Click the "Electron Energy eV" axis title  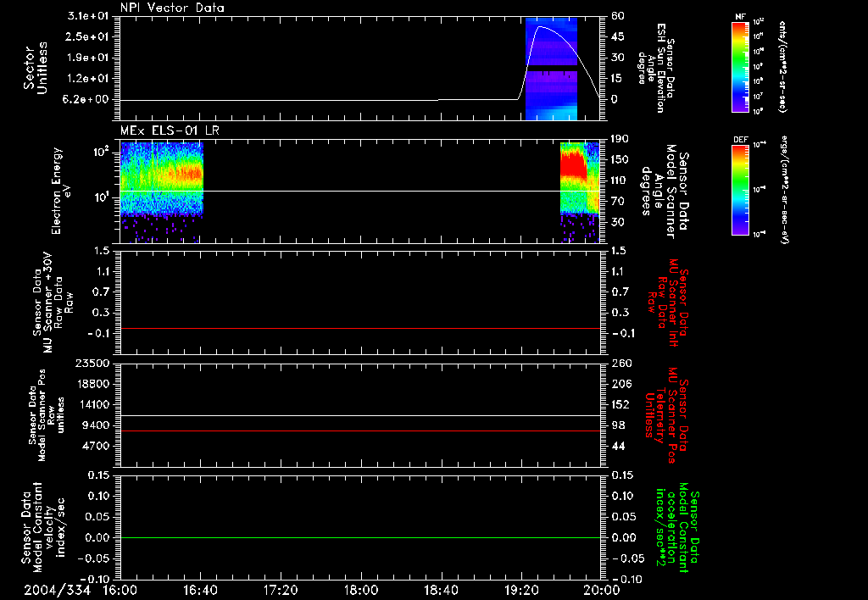pyautogui.click(x=60, y=191)
